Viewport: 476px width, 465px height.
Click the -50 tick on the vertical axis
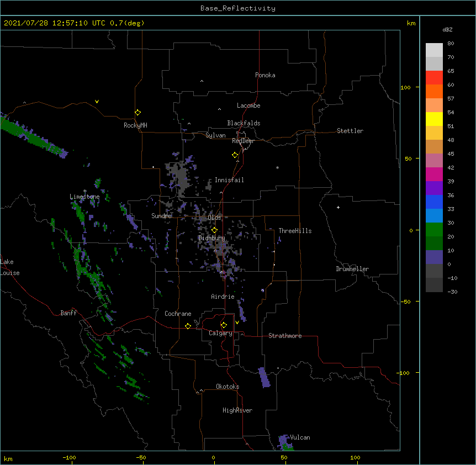tap(405, 302)
